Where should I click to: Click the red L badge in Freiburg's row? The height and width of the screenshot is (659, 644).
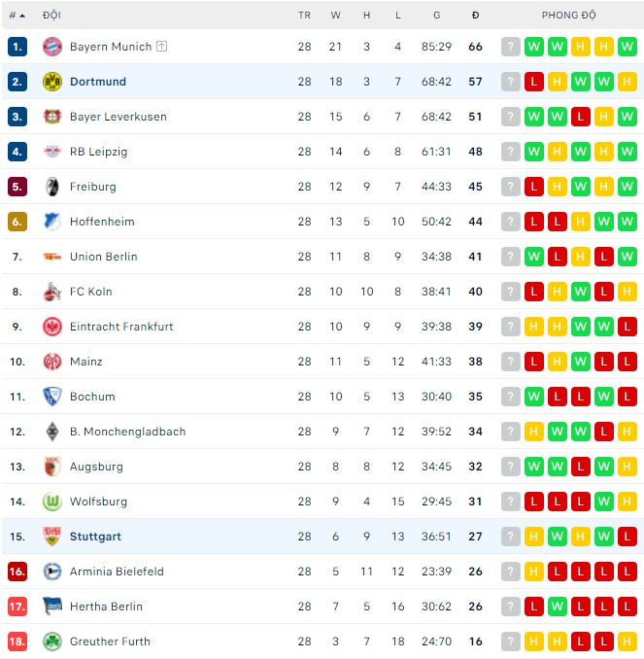point(534,187)
